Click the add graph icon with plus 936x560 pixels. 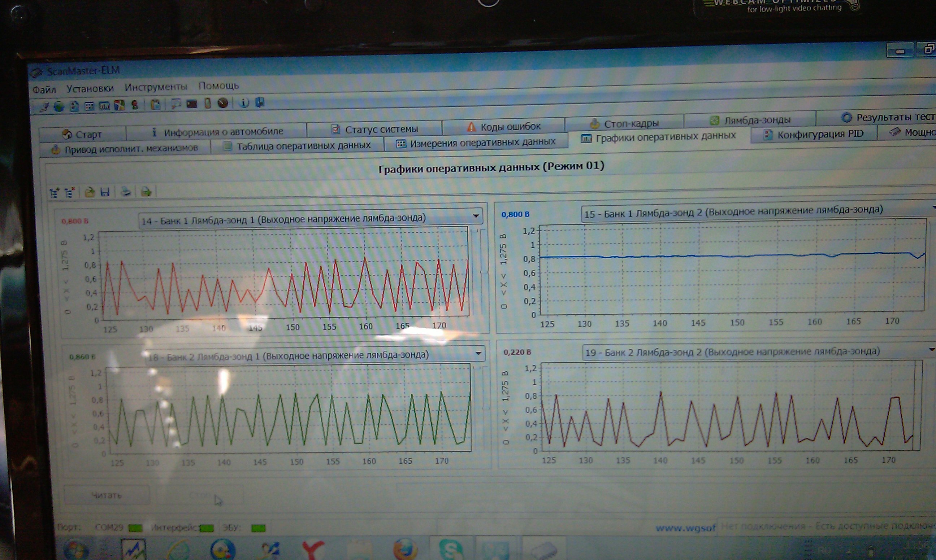pos(55,193)
